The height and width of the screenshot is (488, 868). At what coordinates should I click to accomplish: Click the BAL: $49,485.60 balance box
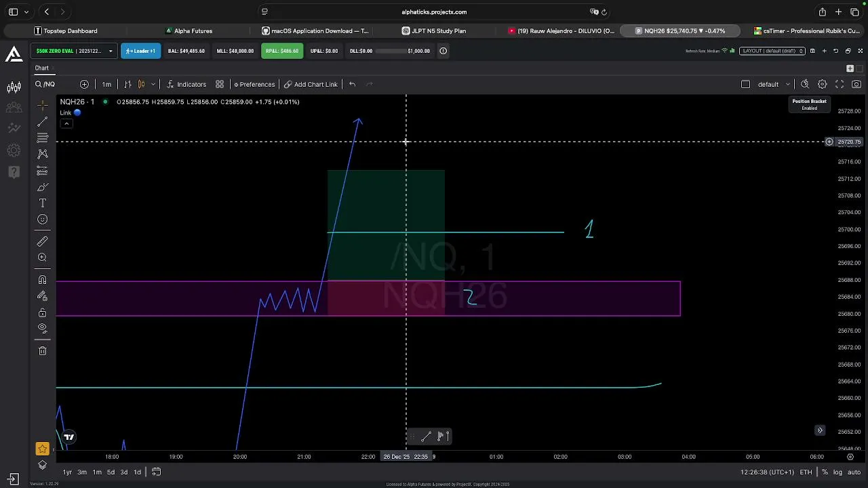(186, 51)
